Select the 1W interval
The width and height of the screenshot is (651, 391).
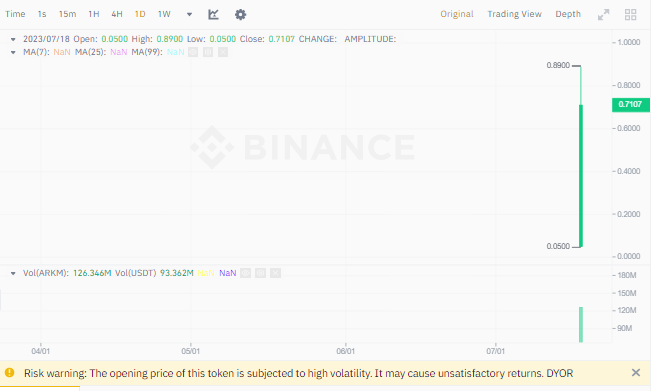click(164, 14)
